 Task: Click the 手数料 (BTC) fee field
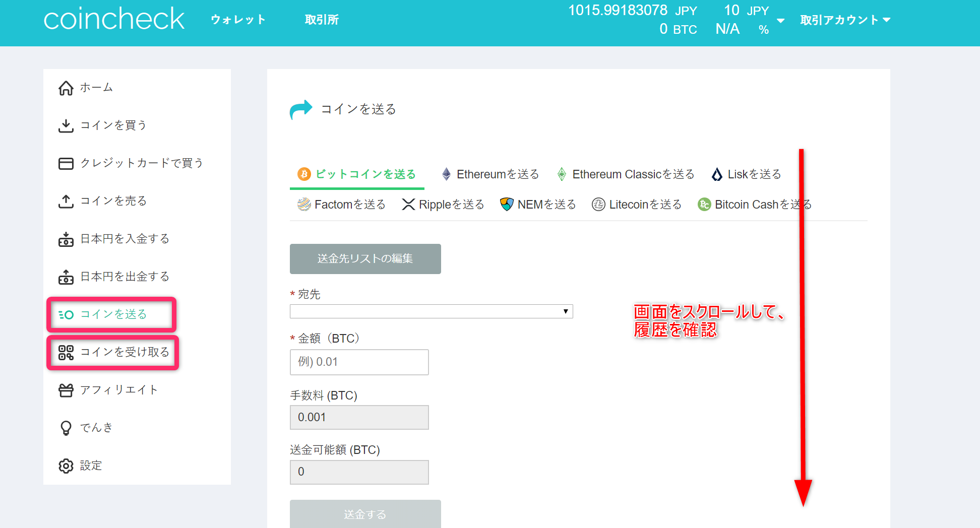(359, 418)
